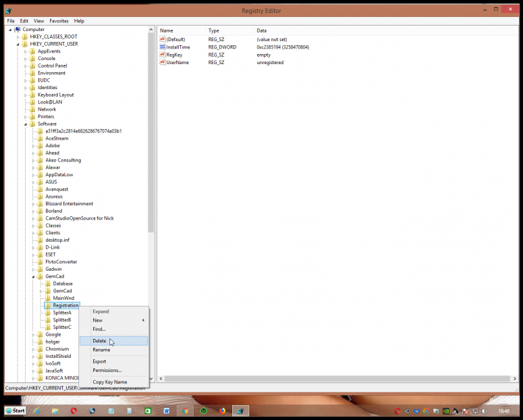Click the folder icon beside Database key
The height and width of the screenshot is (420, 523).
coord(48,284)
